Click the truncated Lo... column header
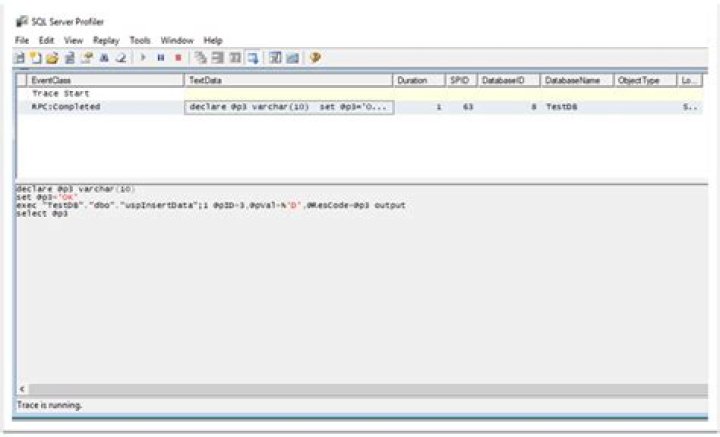Screen dimensions: 720x437 tap(689, 80)
